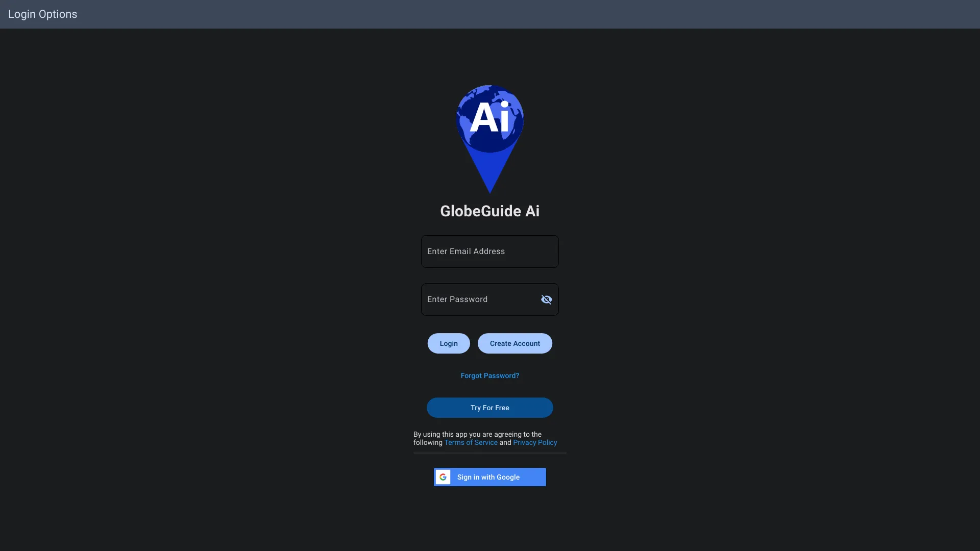Click the 'Create Account' button
This screenshot has height=551, width=980.
click(515, 343)
